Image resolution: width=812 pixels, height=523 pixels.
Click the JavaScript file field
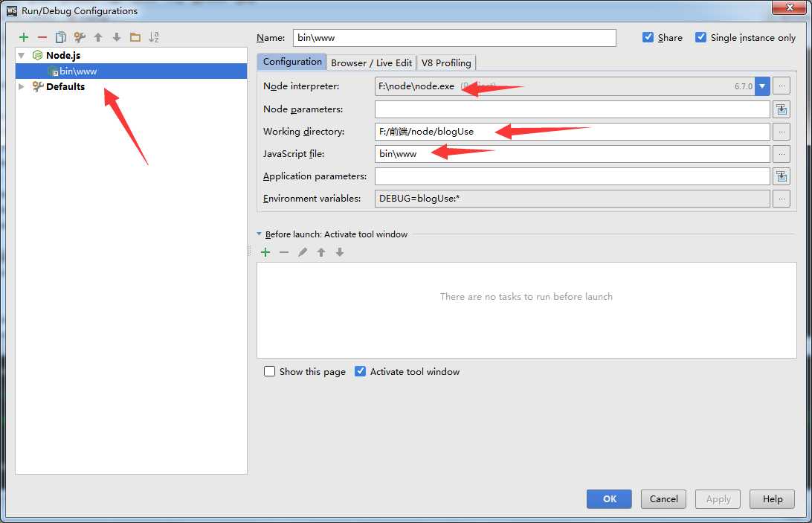tap(573, 154)
